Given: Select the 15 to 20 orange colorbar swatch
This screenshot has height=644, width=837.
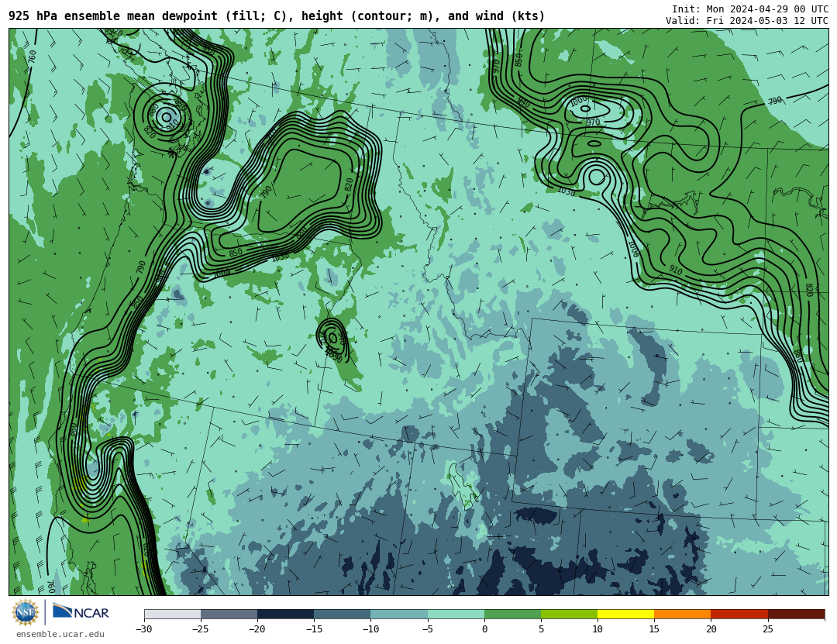Looking at the screenshot, I should tap(683, 614).
